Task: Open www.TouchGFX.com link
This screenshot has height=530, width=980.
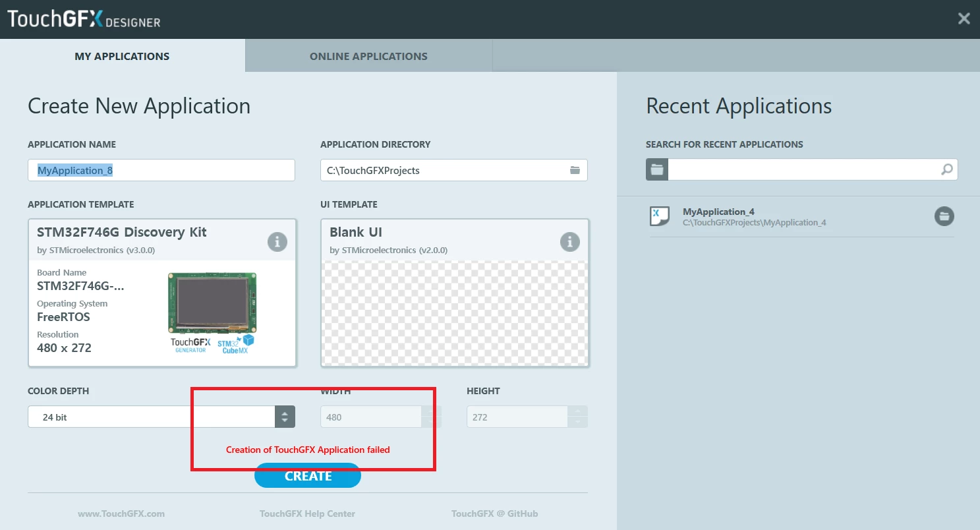Action: 121,514
